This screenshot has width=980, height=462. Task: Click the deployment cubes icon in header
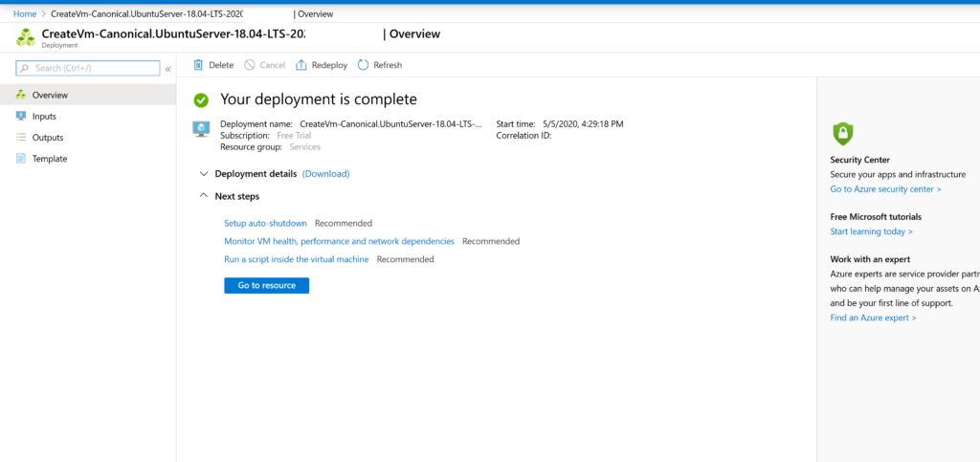click(x=26, y=37)
